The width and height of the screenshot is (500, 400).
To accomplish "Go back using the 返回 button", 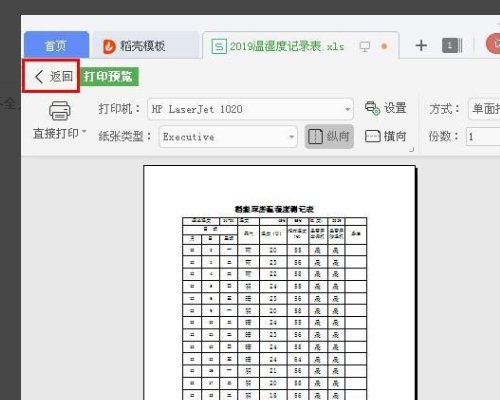I will pyautogui.click(x=53, y=77).
